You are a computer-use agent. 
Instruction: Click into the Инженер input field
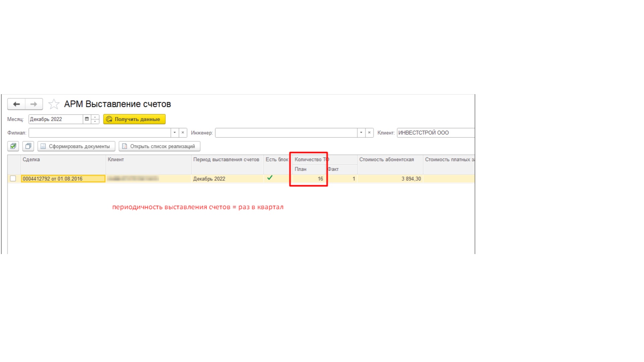click(286, 133)
